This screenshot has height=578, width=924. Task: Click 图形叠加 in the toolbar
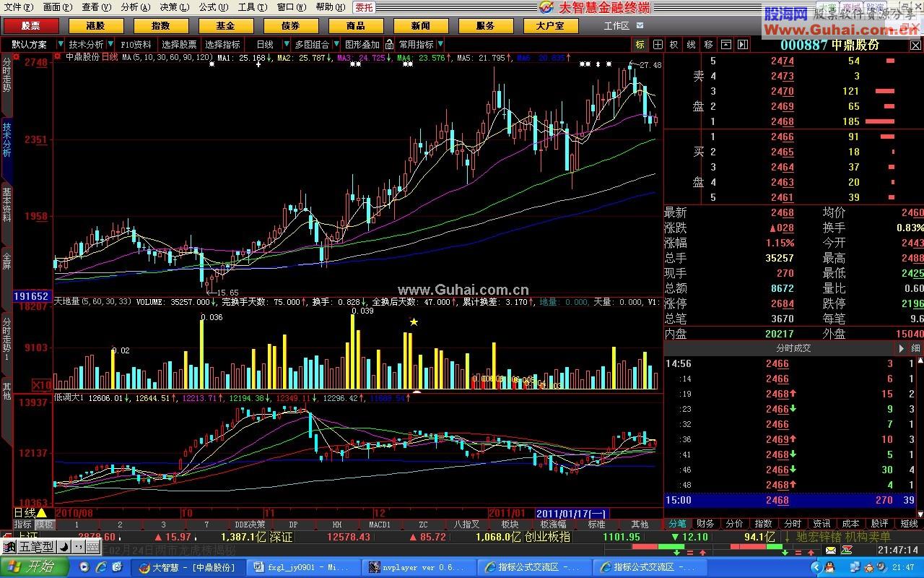(x=362, y=44)
